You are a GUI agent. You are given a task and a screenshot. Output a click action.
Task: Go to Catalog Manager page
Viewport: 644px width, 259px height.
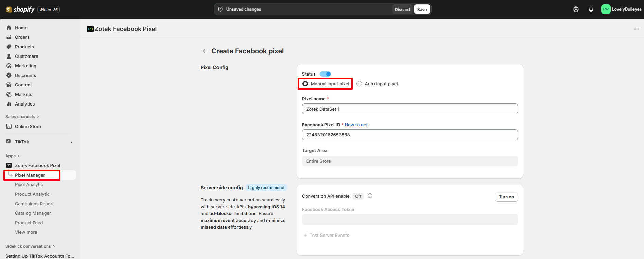pos(33,213)
